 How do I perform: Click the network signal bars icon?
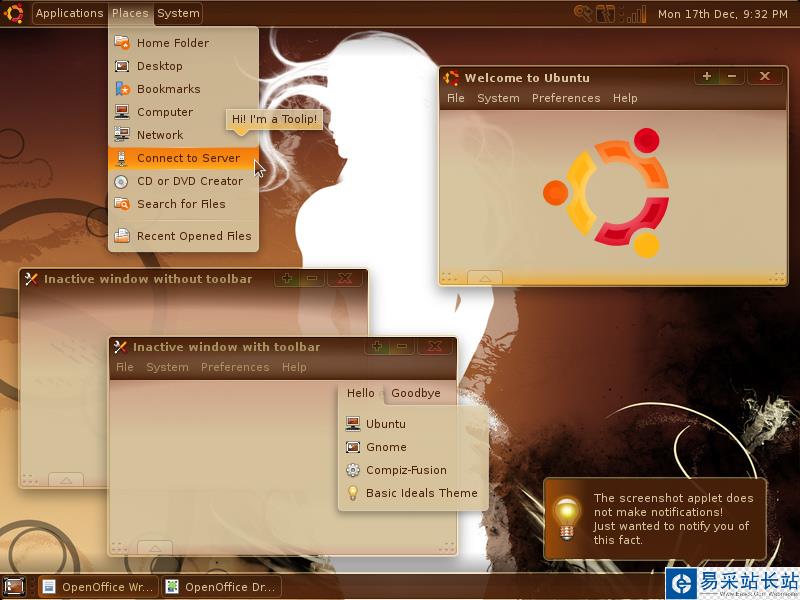coord(635,14)
